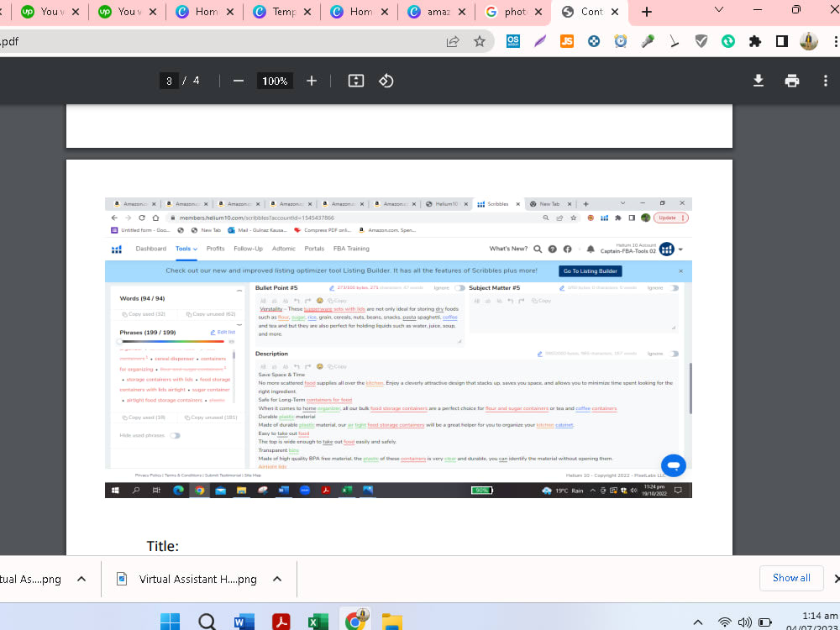Open Windows taskbar search

click(x=207, y=622)
